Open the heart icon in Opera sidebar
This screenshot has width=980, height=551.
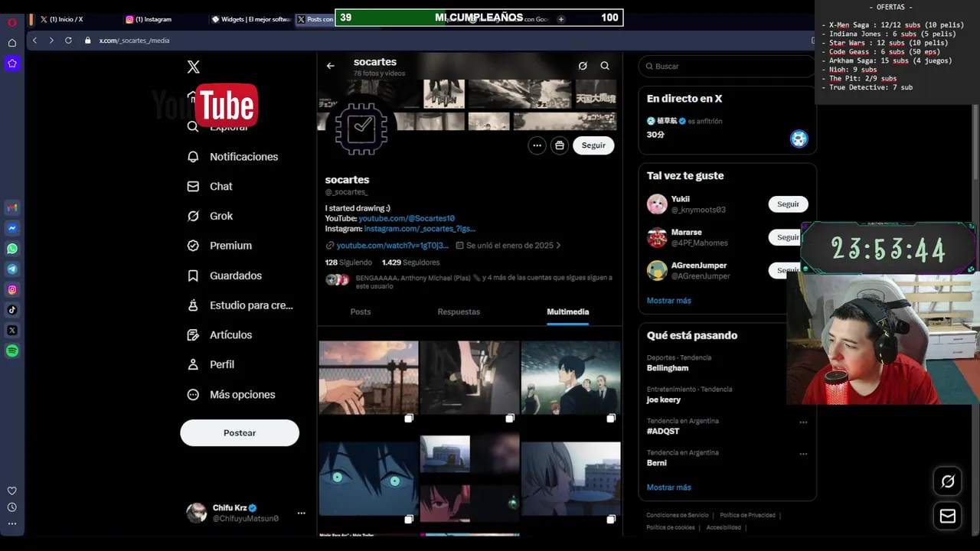12,491
